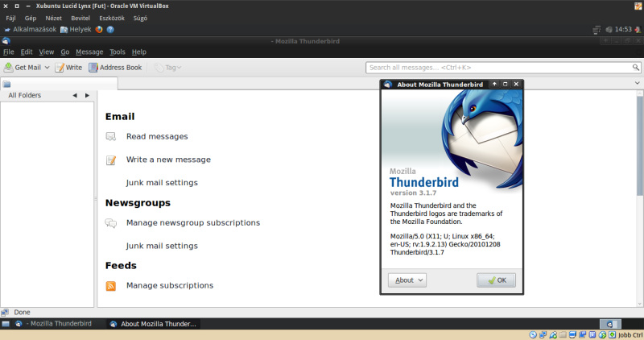
Task: Click the network status tray icon
Action: [x=597, y=30]
